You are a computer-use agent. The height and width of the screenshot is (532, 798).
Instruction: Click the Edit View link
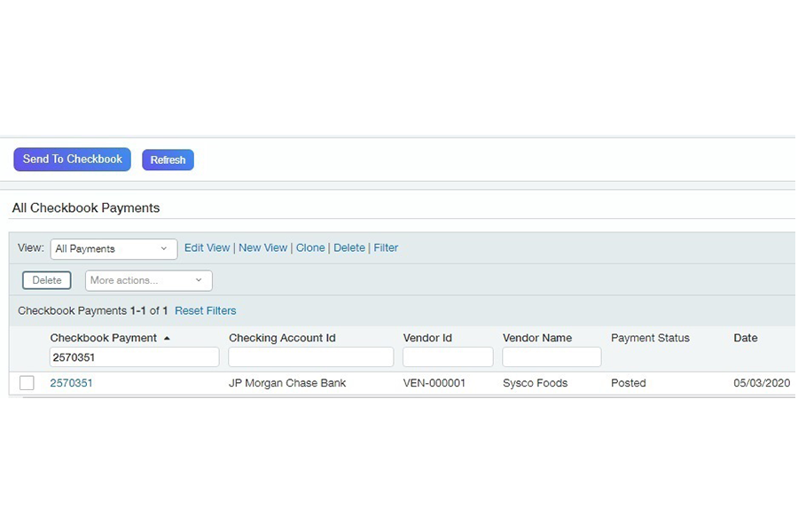point(207,248)
